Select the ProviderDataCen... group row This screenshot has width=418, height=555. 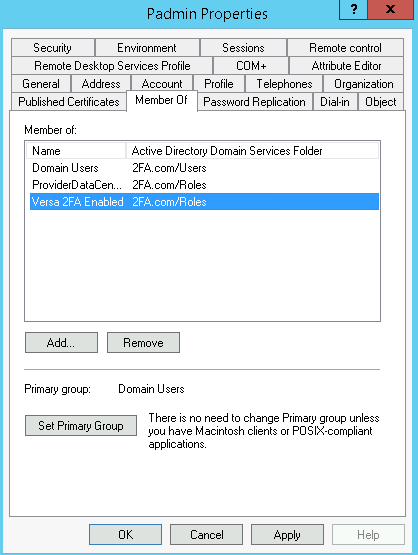204,185
